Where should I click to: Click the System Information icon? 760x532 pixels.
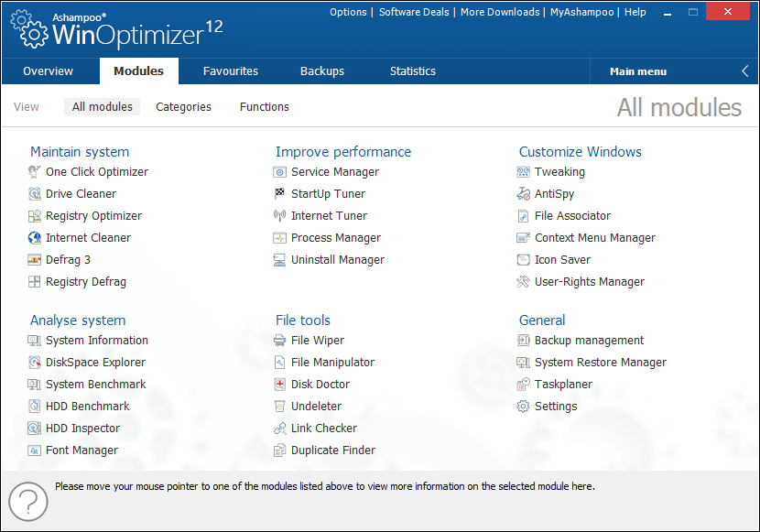pos(35,341)
